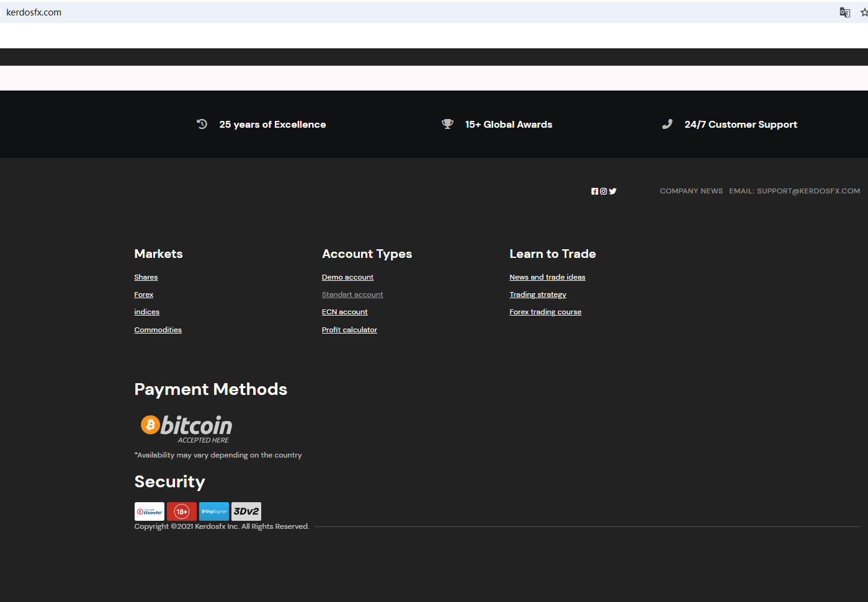
Task: Select the ECN account link
Action: point(344,312)
